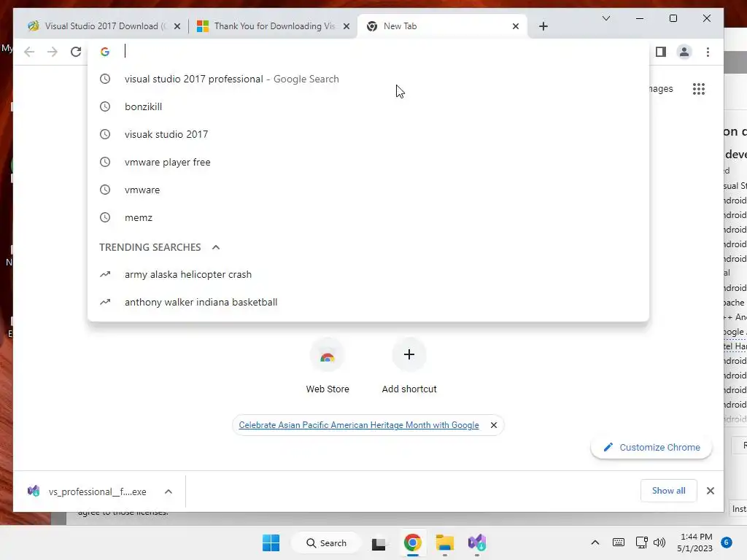Open Task View on the taskbar

click(x=379, y=542)
